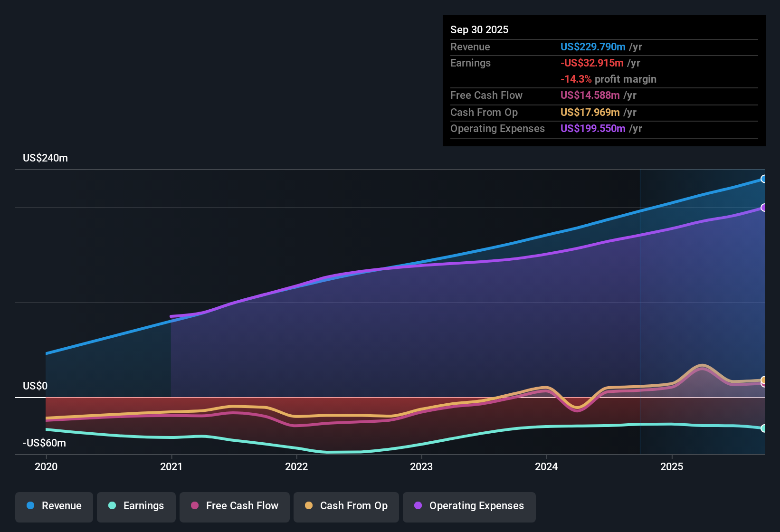Click the US$0 gridline label
The width and height of the screenshot is (780, 532).
point(34,386)
